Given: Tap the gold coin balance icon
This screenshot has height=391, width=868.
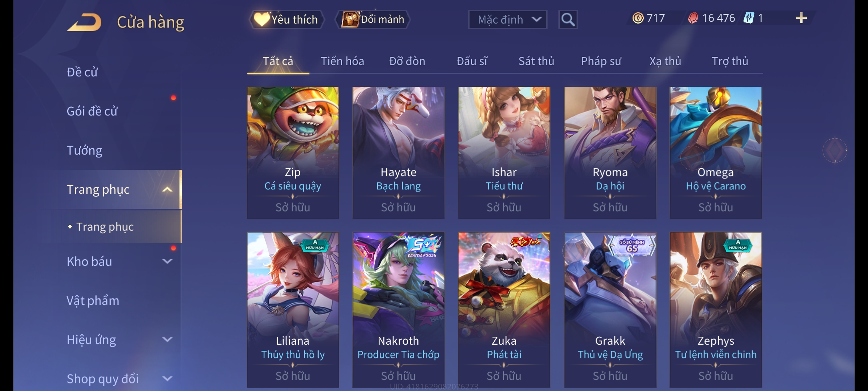Looking at the screenshot, I should point(638,18).
